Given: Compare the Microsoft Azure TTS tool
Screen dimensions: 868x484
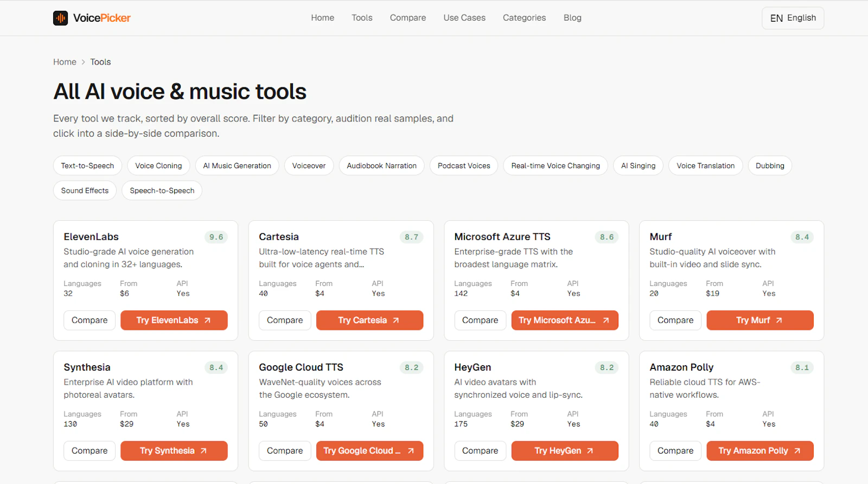Looking at the screenshot, I should pos(480,320).
